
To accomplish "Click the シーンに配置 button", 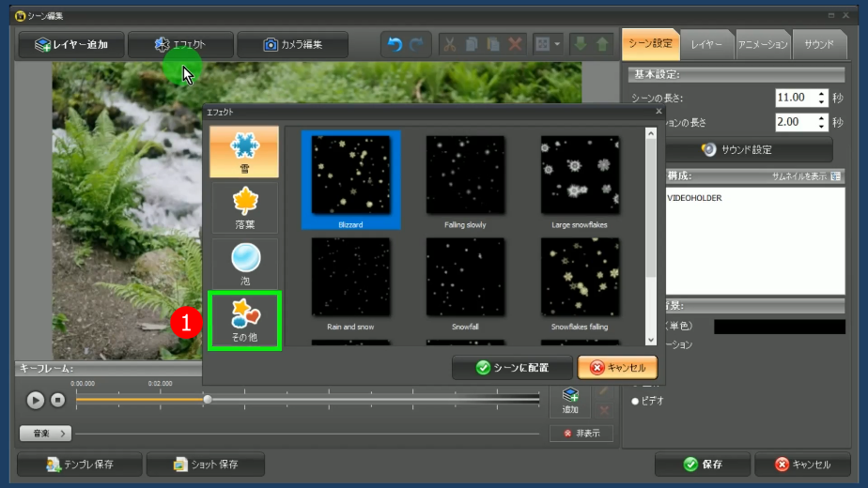I will click(x=511, y=368).
